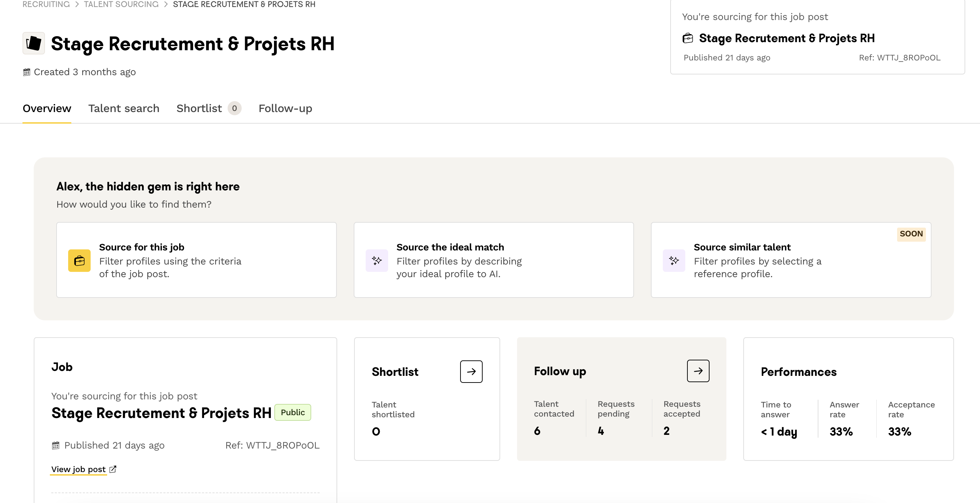The width and height of the screenshot is (980, 503).
Task: Click the Public status badge on job
Action: tap(292, 412)
